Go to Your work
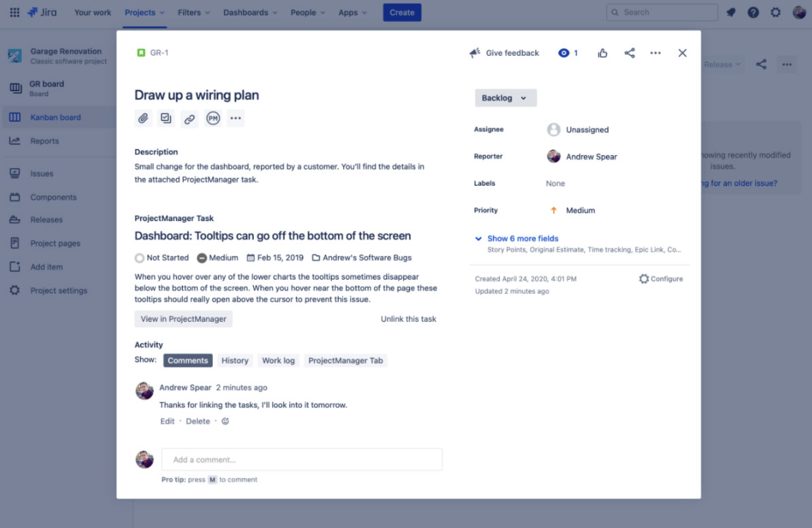 [x=92, y=12]
